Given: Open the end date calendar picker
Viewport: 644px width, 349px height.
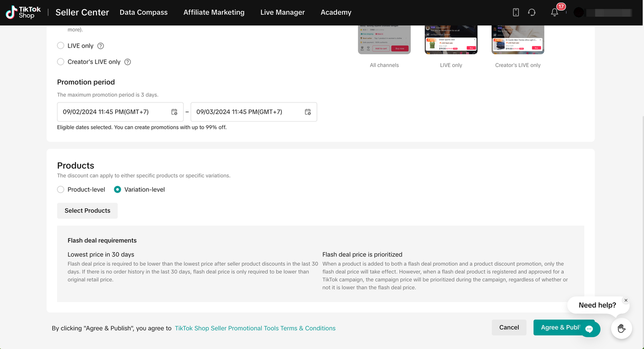Looking at the screenshot, I should [308, 112].
